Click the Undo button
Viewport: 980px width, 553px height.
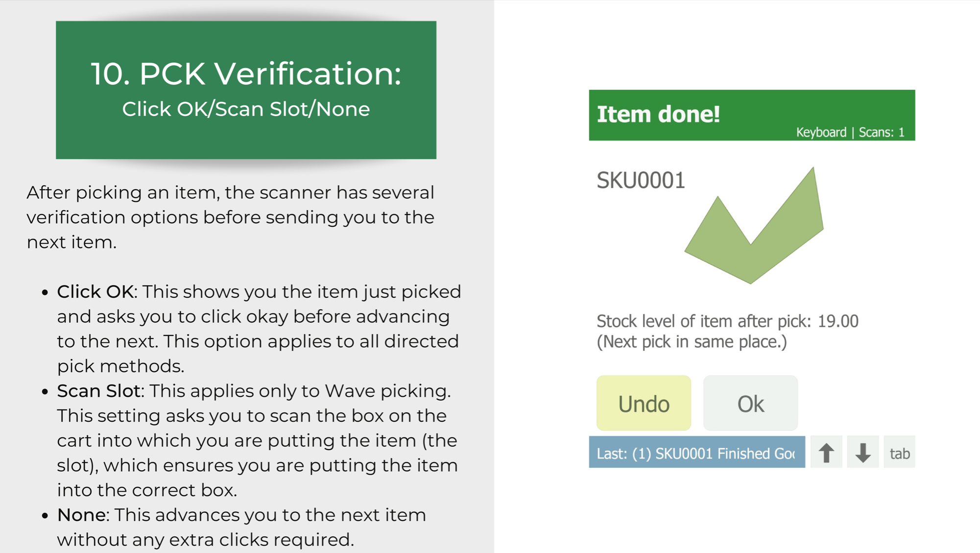point(644,403)
